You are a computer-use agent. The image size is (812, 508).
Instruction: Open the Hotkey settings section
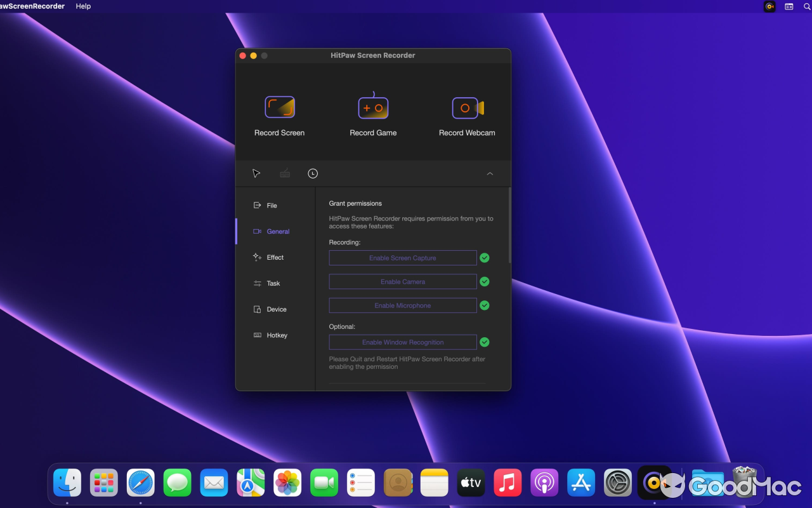click(277, 335)
